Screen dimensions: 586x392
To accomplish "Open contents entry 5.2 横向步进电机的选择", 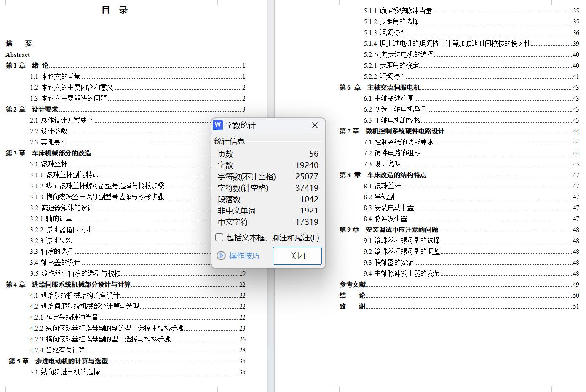I will pos(471,54).
